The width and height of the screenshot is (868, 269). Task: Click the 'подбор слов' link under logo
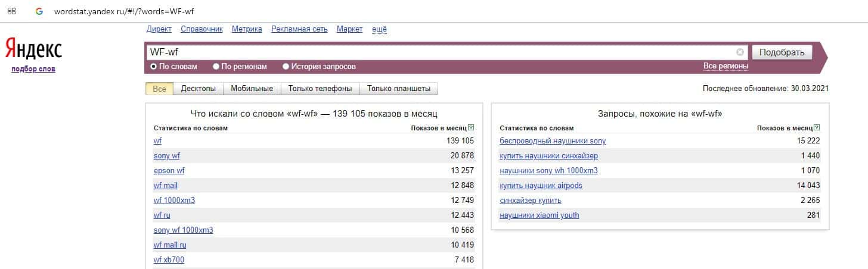pos(33,70)
